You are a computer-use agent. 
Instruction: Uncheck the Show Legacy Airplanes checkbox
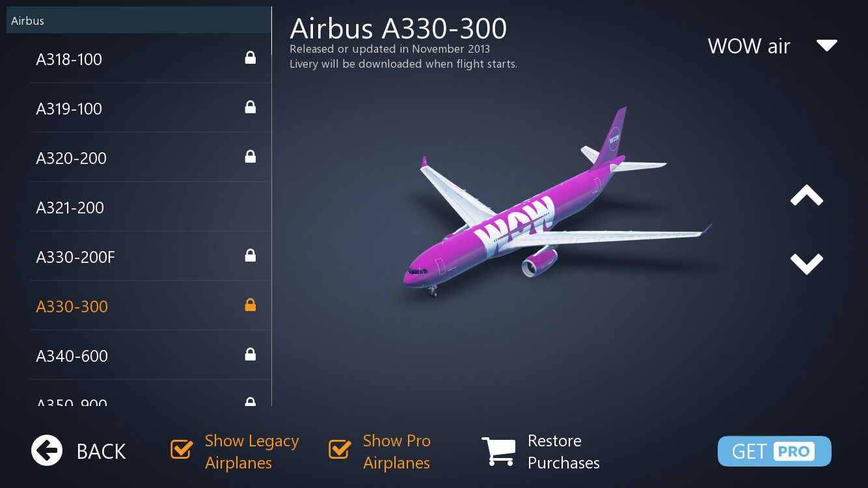(x=182, y=449)
